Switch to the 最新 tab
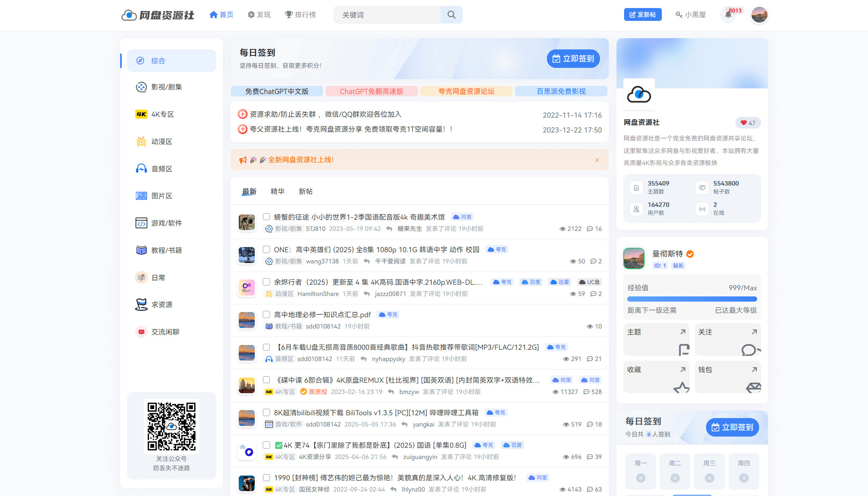The image size is (868, 496). 249,192
